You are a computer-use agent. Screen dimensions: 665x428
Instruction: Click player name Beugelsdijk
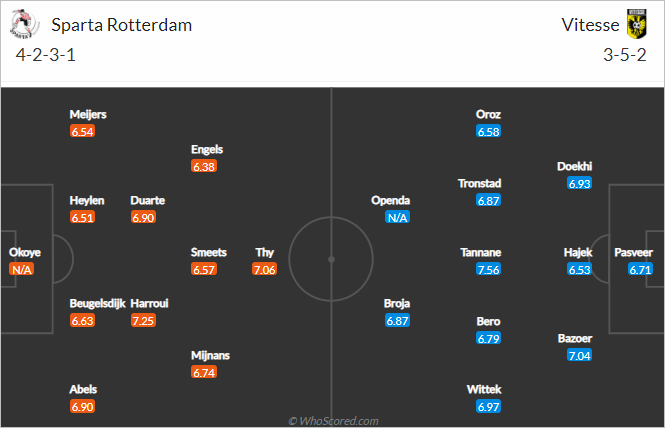coord(98,304)
